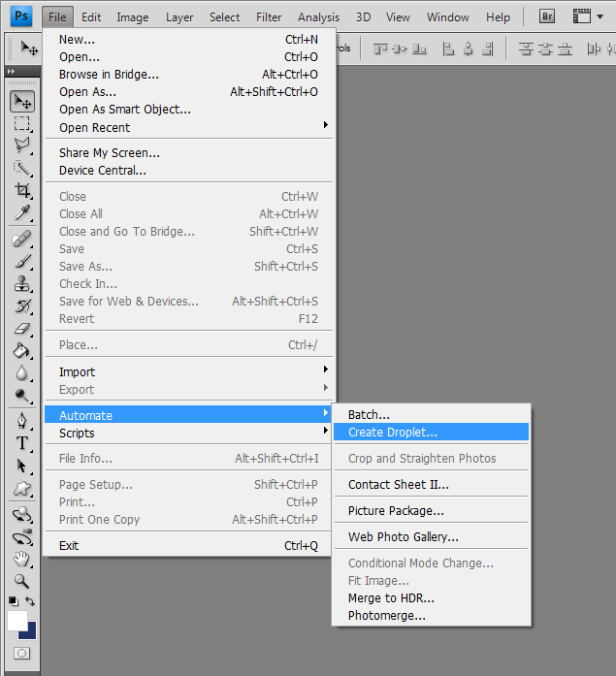Screen dimensions: 616x676
Task: Open the Layer menu
Action: click(x=179, y=17)
